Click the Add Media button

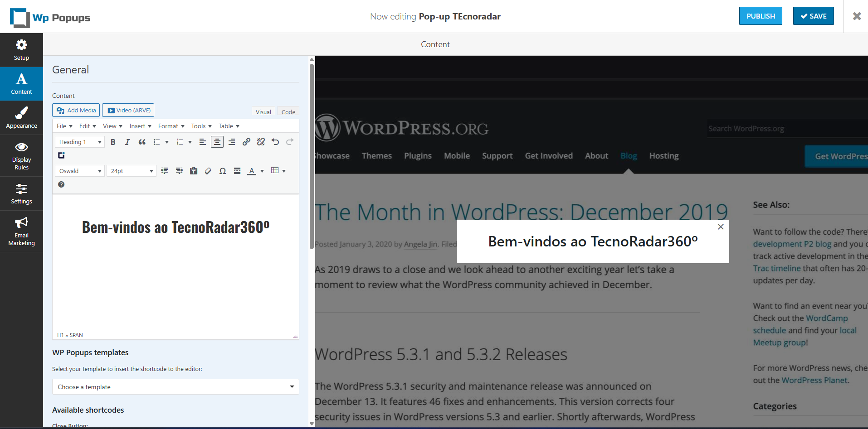tap(76, 111)
